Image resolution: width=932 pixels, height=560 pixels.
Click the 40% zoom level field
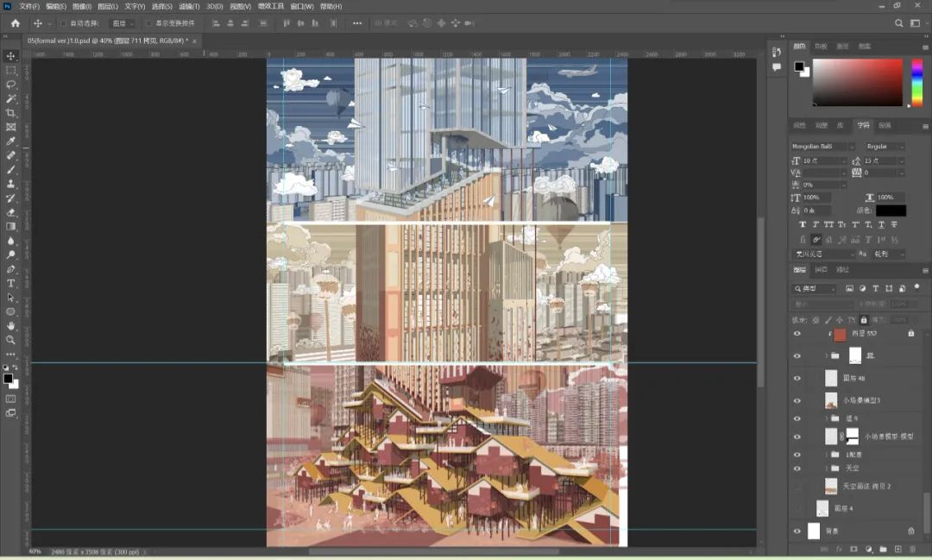coord(35,551)
